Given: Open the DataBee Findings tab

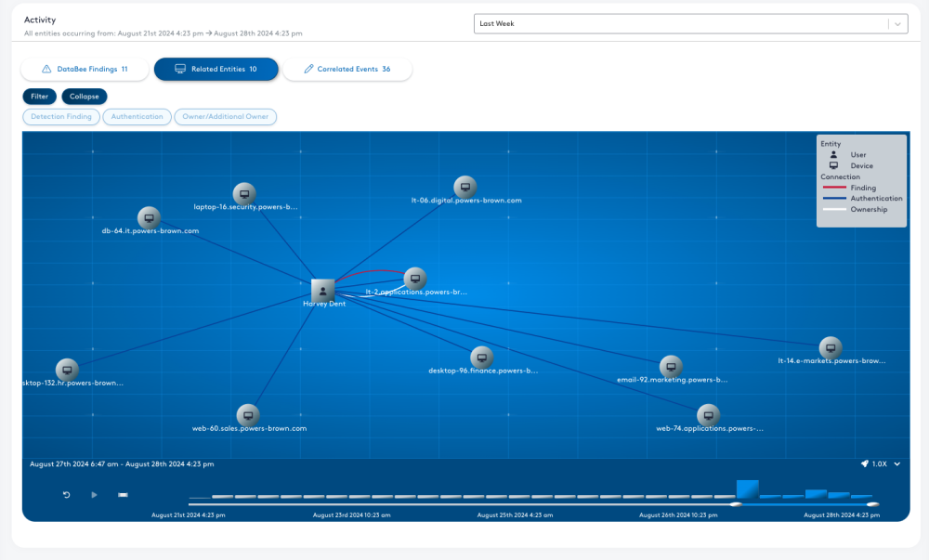Looking at the screenshot, I should [85, 70].
